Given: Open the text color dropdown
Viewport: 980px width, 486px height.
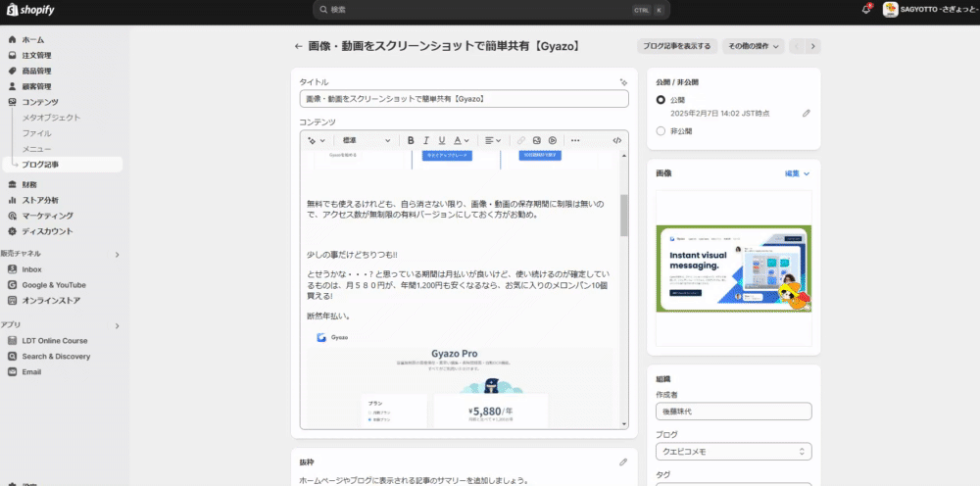Looking at the screenshot, I should [x=462, y=140].
